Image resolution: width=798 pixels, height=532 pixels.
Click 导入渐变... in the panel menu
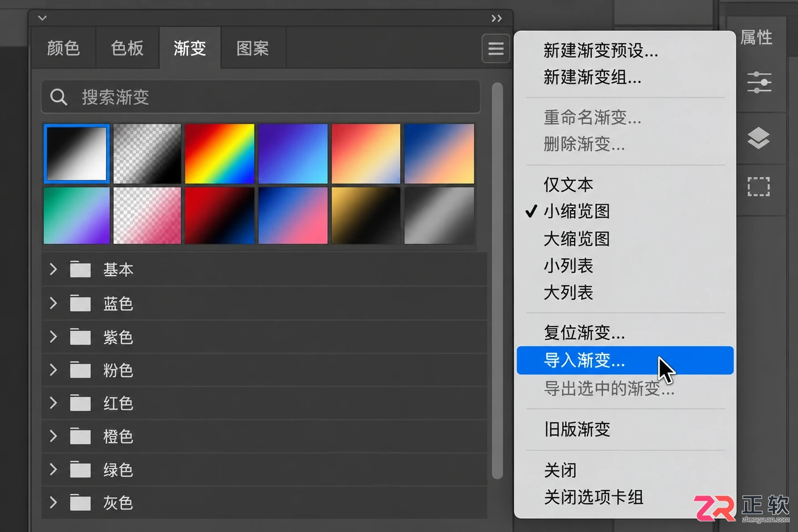625,360
